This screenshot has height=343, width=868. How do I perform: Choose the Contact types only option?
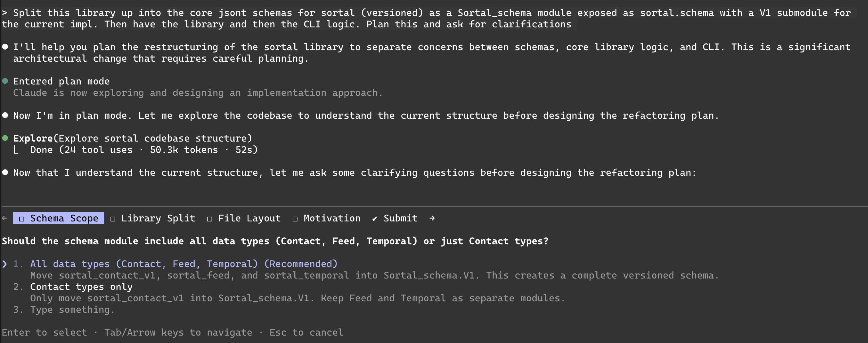(81, 287)
